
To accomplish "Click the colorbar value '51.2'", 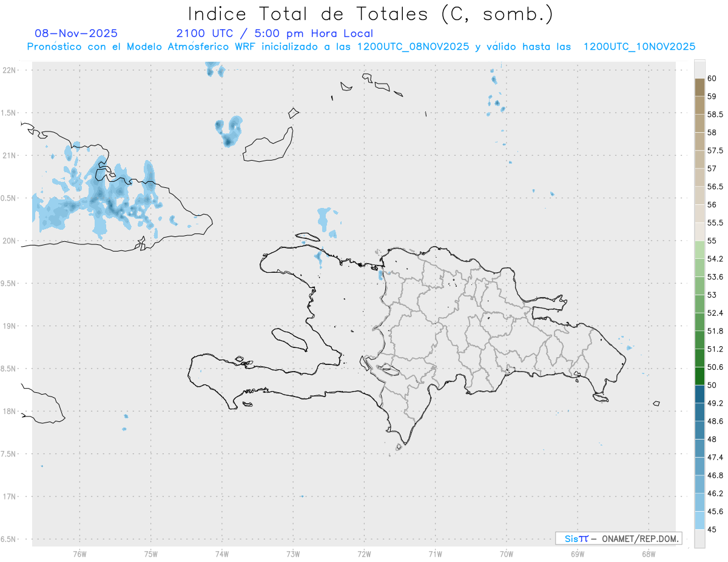I will (715, 349).
